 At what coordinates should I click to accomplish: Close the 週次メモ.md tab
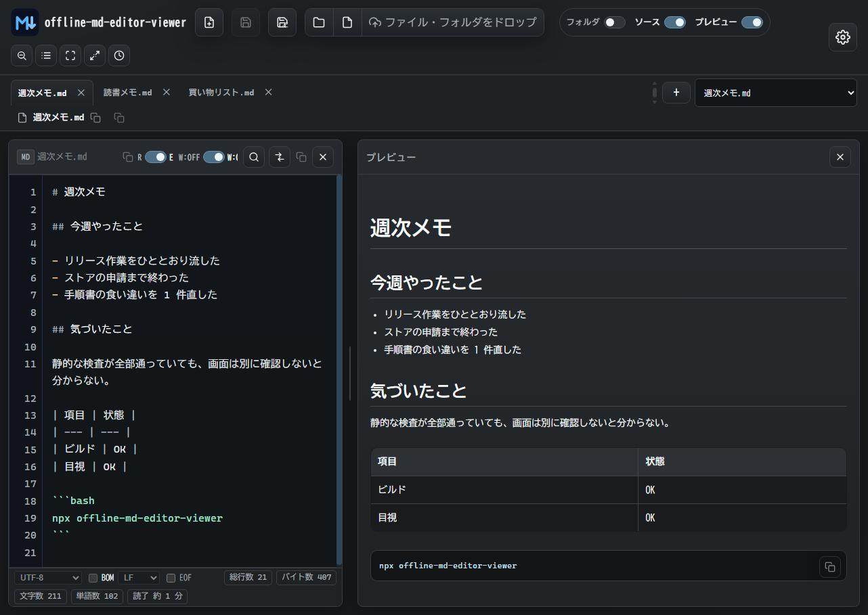click(81, 93)
